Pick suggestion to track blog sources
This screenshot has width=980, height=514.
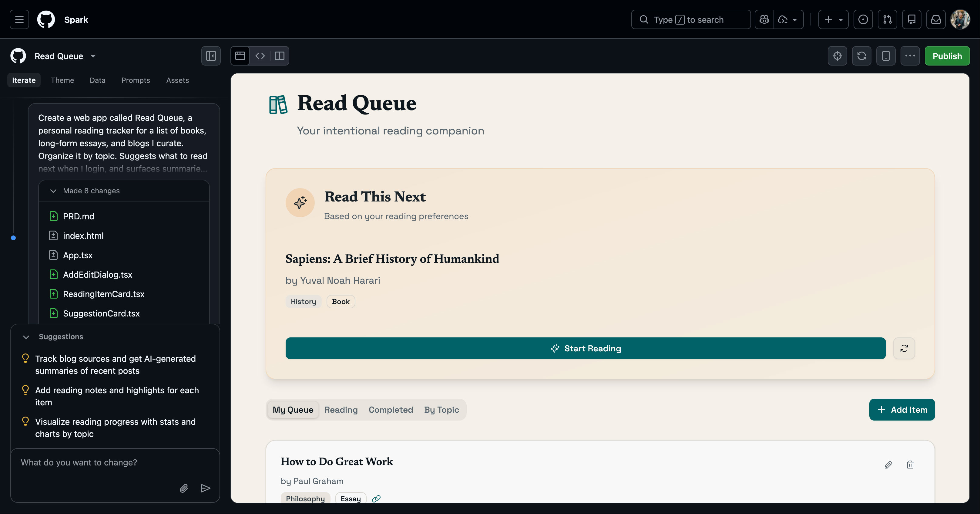click(115, 365)
